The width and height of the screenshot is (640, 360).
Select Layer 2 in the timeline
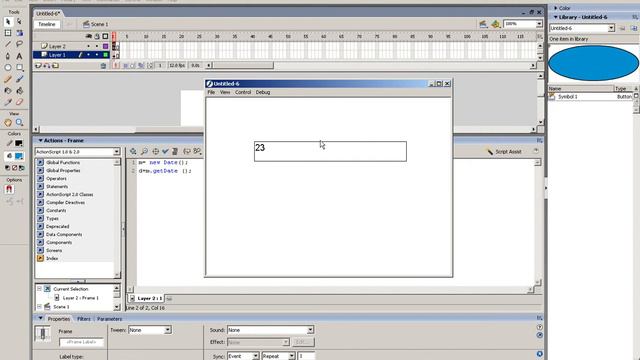tap(57, 47)
